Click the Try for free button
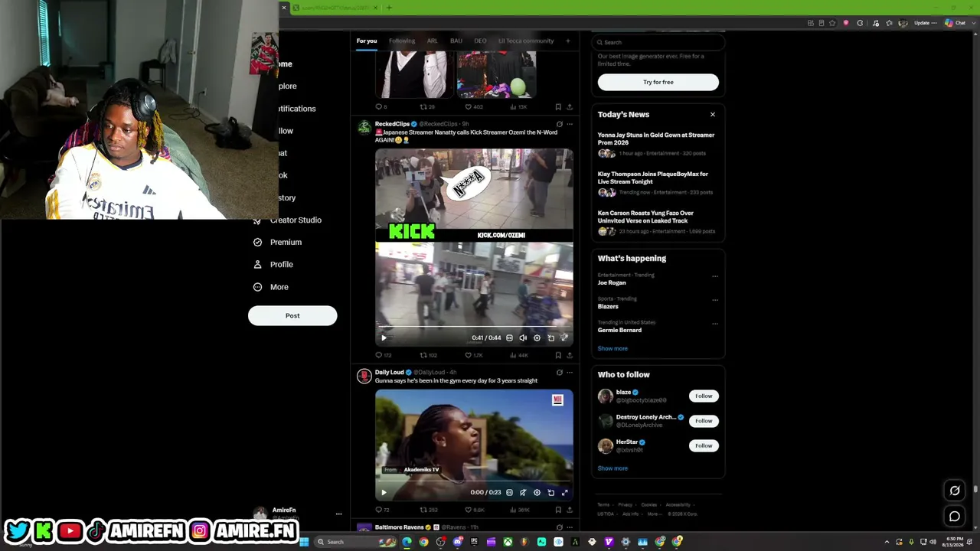This screenshot has height=551, width=980. pos(658,82)
